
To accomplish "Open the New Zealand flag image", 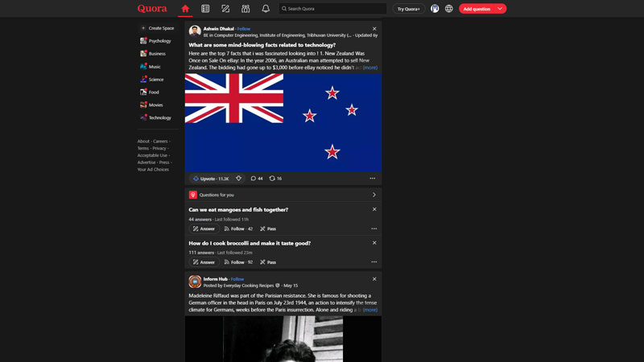I will pyautogui.click(x=283, y=123).
